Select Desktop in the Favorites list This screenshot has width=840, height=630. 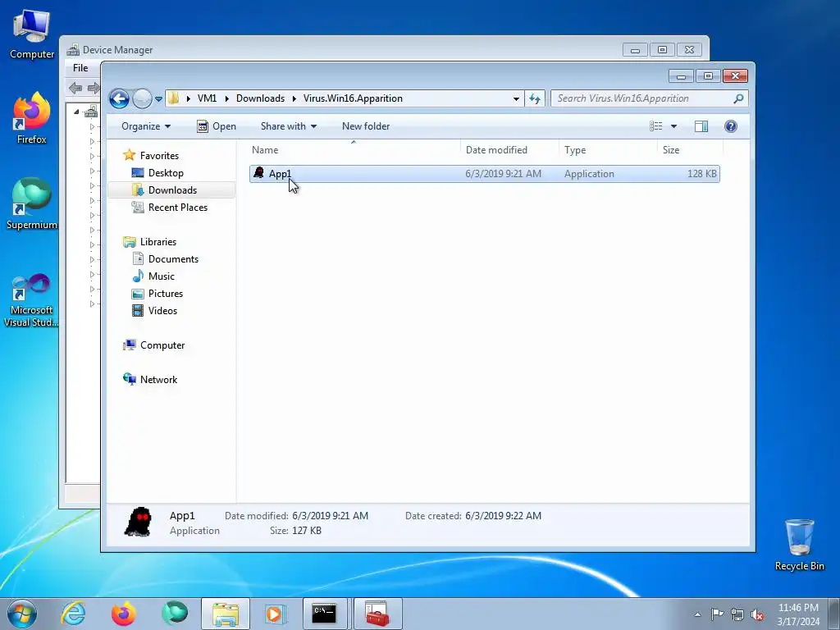tap(166, 173)
